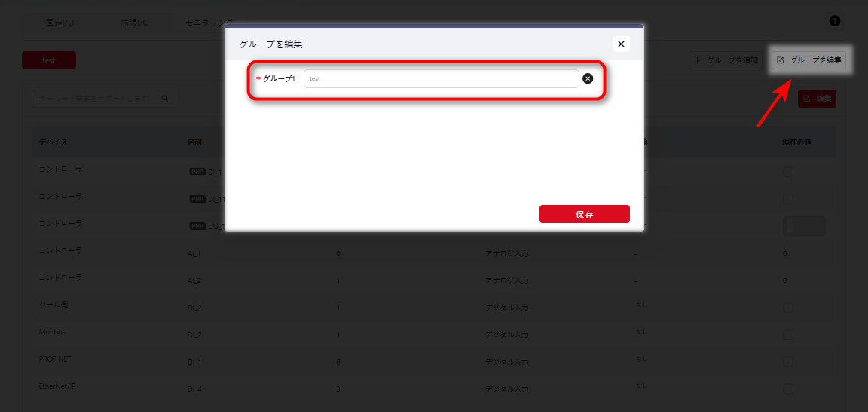Screen dimensions: 868x412
Task: Select the red test group button
Action: pos(49,61)
